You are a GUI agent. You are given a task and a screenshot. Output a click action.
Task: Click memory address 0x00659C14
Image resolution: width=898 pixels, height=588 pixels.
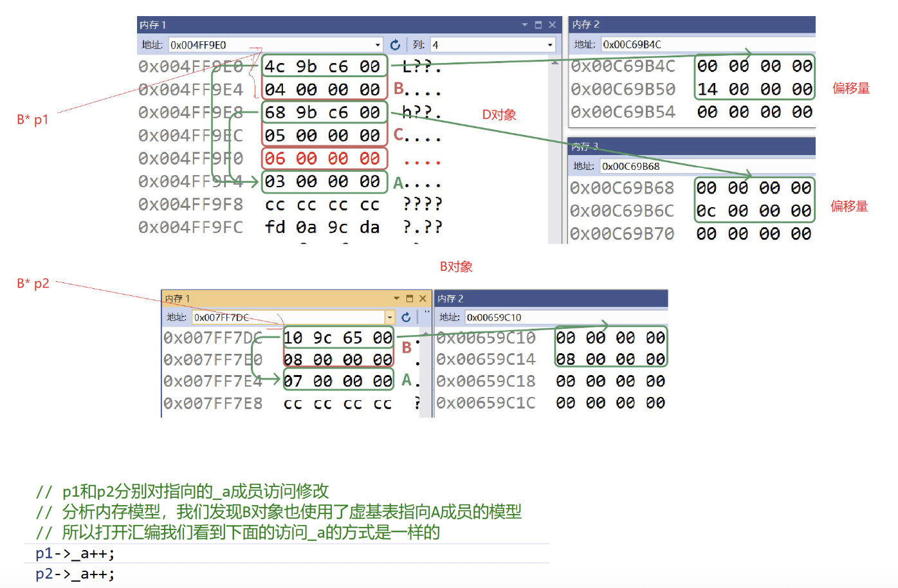pos(486,359)
